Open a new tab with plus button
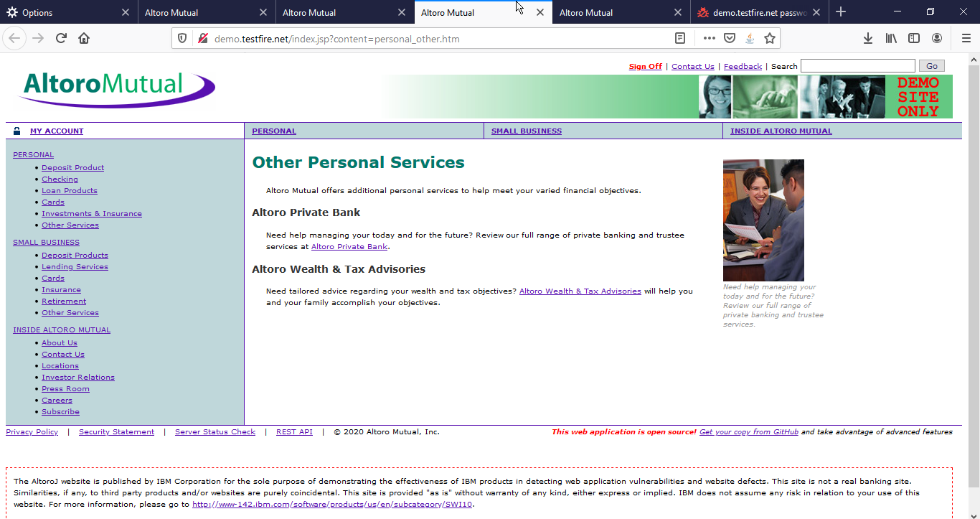980x519 pixels. click(x=841, y=12)
